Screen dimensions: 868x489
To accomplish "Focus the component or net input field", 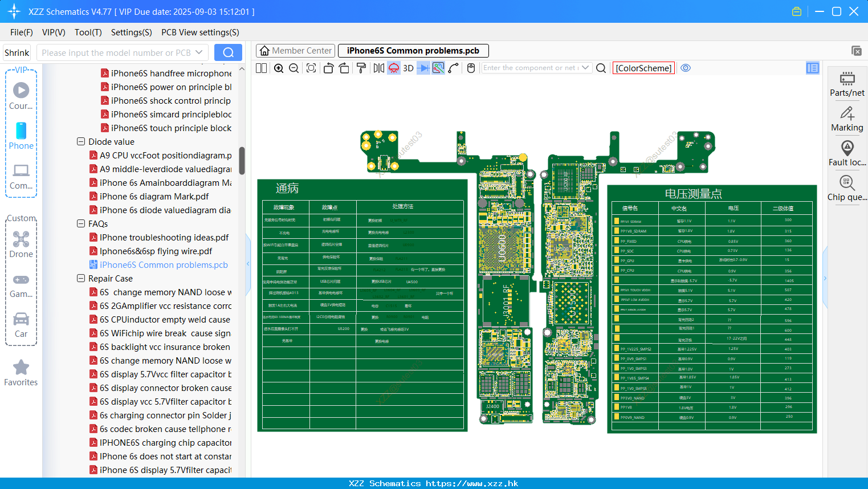I will coord(531,68).
